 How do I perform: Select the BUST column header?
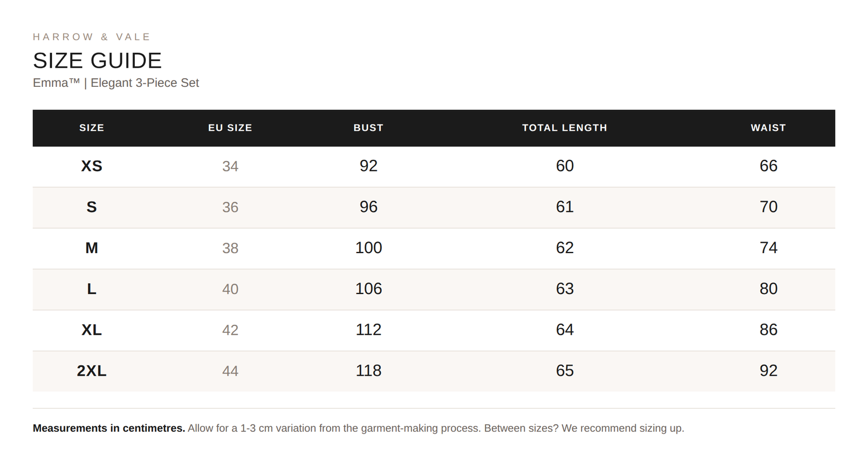pyautogui.click(x=369, y=128)
